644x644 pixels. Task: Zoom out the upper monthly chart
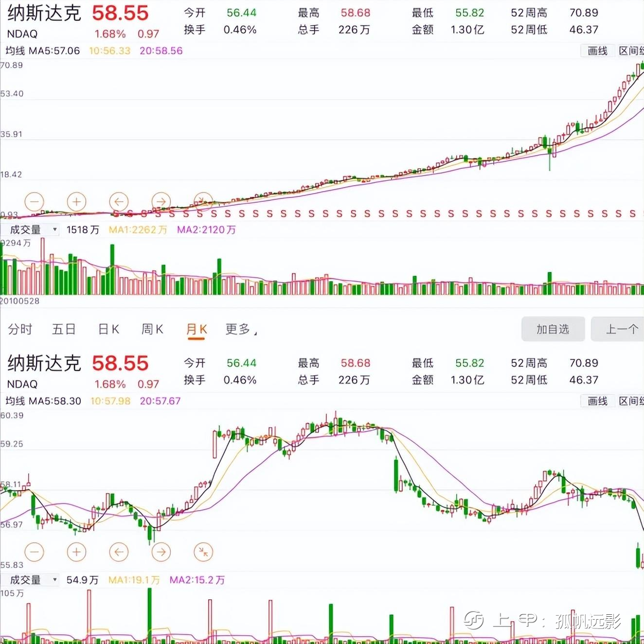pos(34,201)
